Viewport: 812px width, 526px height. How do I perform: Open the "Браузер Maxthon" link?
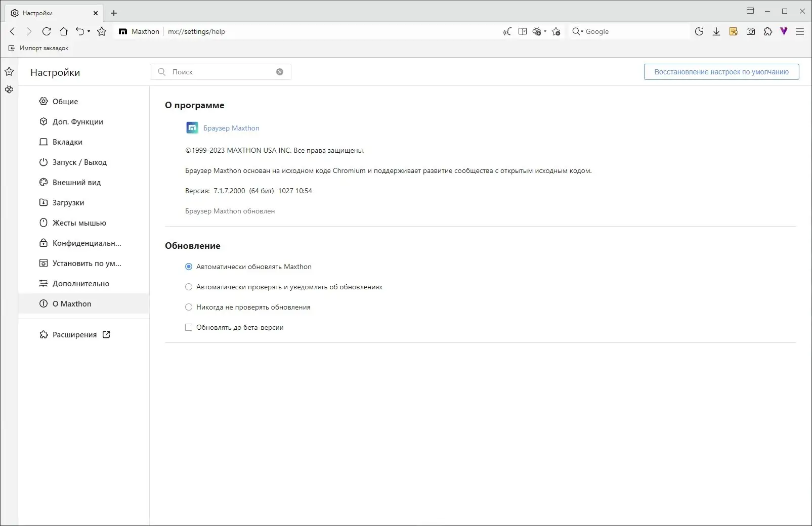(x=231, y=128)
